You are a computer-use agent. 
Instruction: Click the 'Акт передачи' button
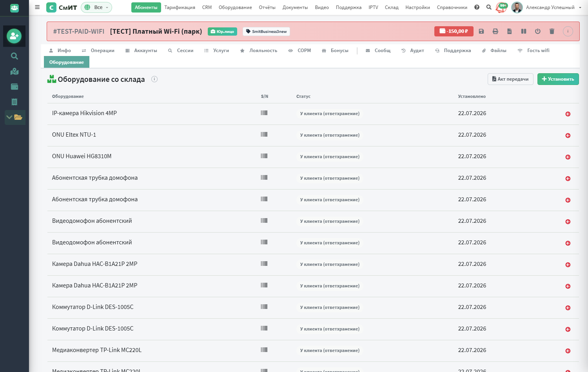[510, 79]
